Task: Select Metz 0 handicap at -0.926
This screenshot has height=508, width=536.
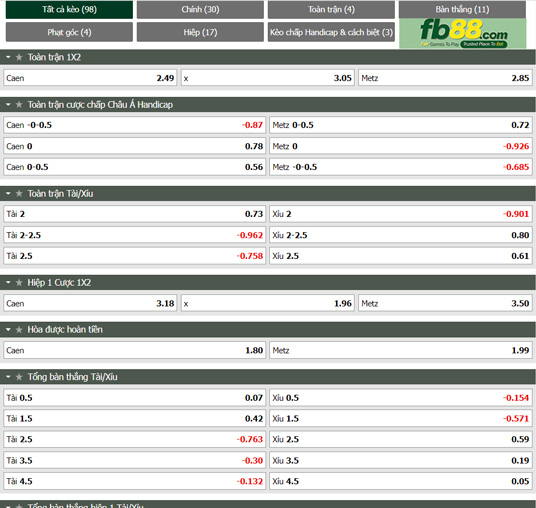Action: [401, 146]
